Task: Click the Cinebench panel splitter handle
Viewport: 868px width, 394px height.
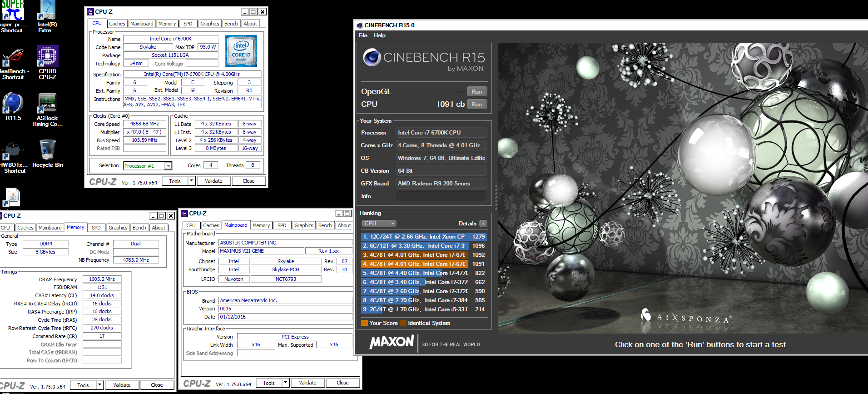Action: 495,198
